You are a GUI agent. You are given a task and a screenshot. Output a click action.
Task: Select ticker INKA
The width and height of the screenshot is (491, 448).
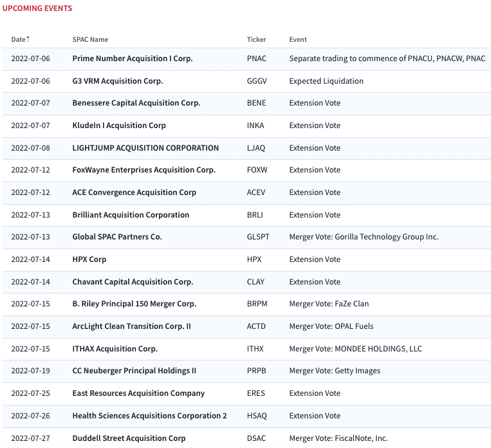(x=255, y=126)
